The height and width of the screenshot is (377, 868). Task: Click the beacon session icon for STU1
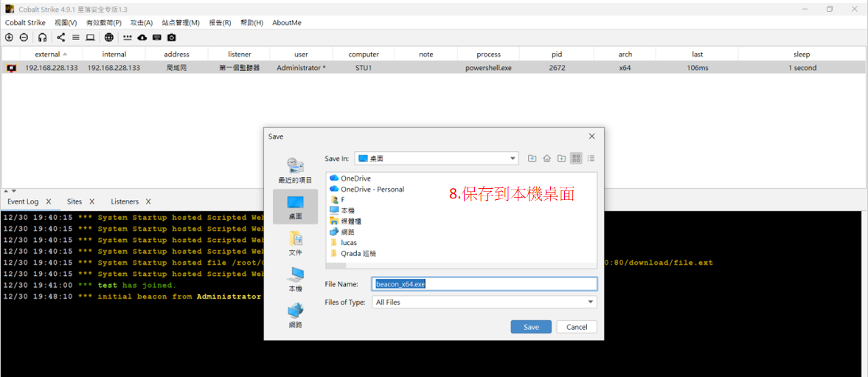point(11,68)
